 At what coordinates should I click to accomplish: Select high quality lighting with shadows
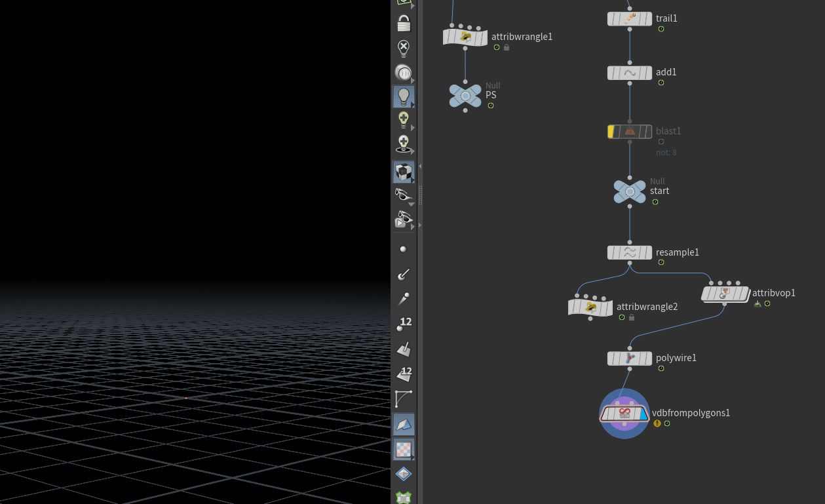click(x=404, y=144)
